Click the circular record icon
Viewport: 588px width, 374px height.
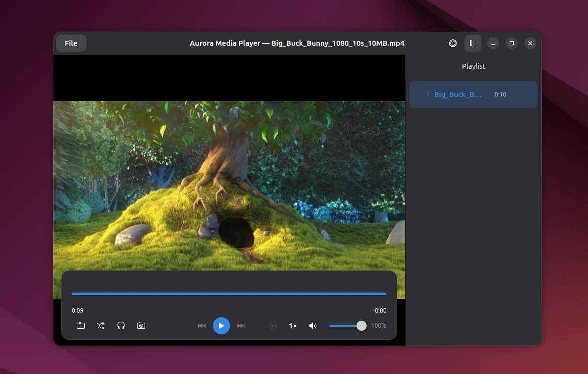pos(273,326)
